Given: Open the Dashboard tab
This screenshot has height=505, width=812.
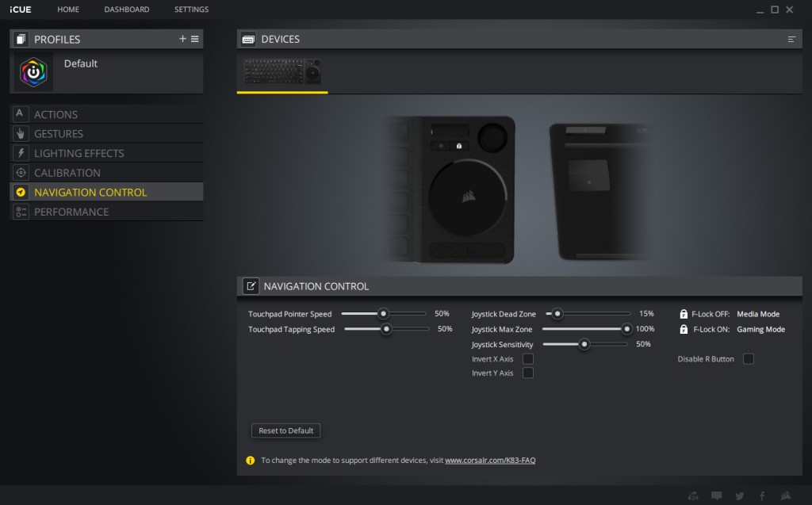Looking at the screenshot, I should 127,10.
